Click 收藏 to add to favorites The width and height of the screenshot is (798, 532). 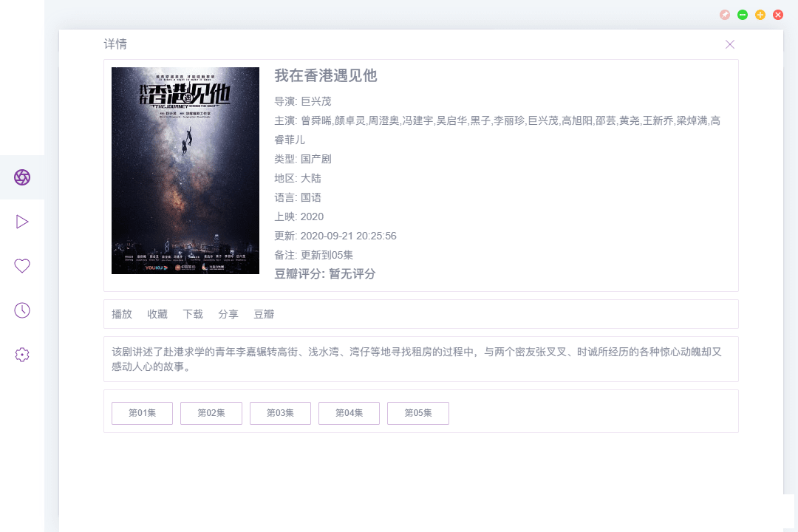(157, 314)
